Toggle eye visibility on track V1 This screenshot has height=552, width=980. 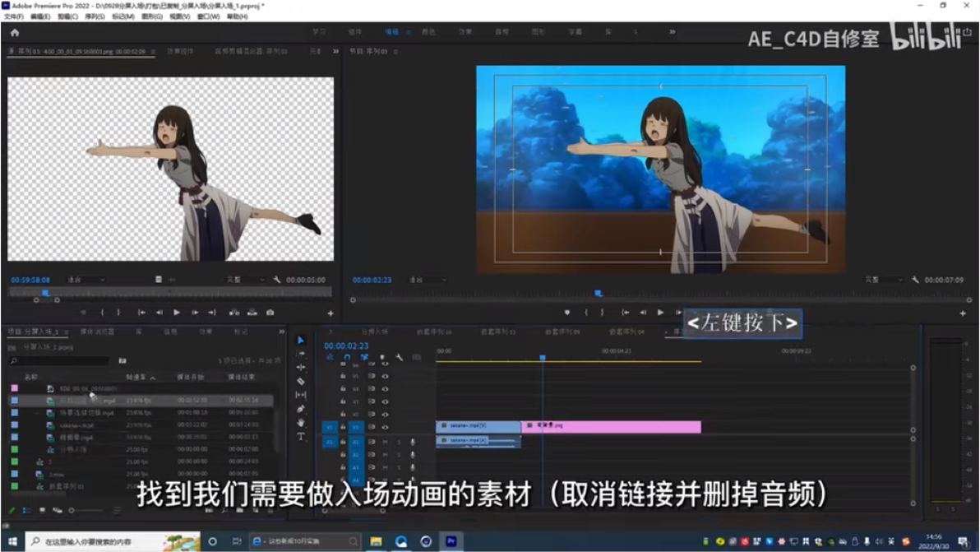385,427
